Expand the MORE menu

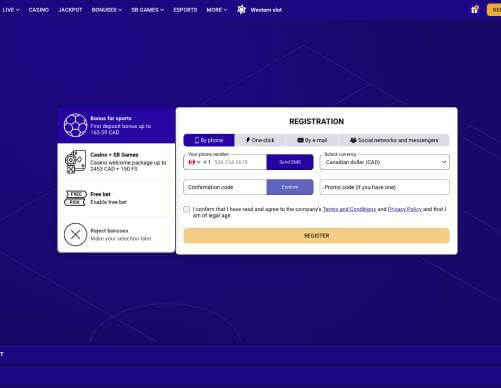(x=217, y=10)
